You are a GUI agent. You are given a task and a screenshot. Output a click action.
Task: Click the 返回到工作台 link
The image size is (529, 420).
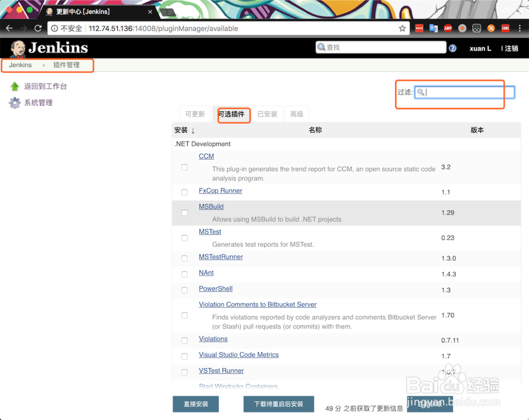tap(45, 86)
